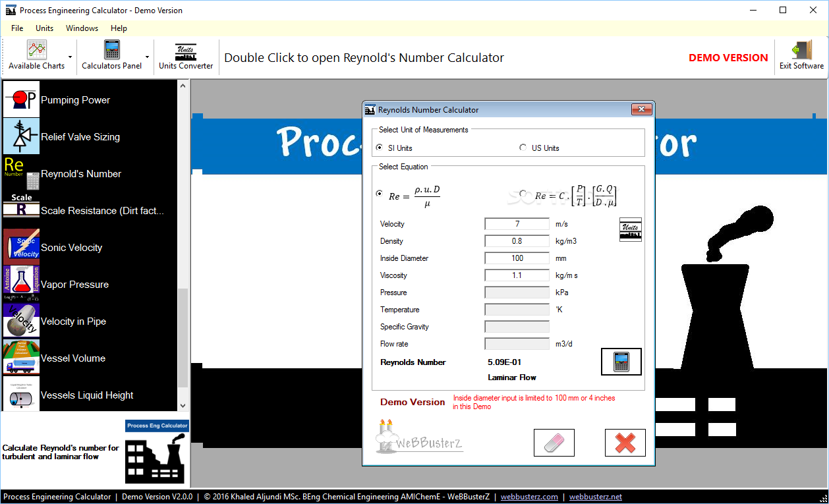The width and height of the screenshot is (829, 504).
Task: Click the "5.09E-01" Reynolds result value
Action: click(505, 362)
